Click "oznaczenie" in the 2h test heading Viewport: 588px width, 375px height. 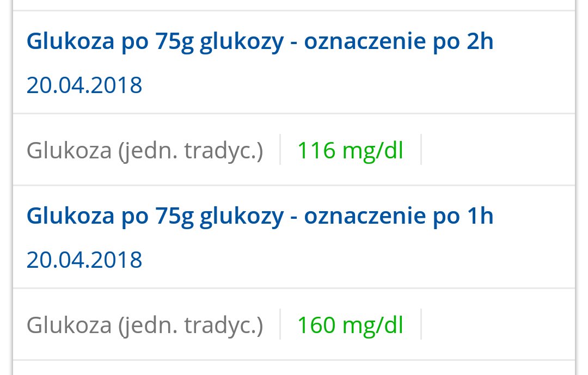coord(365,42)
